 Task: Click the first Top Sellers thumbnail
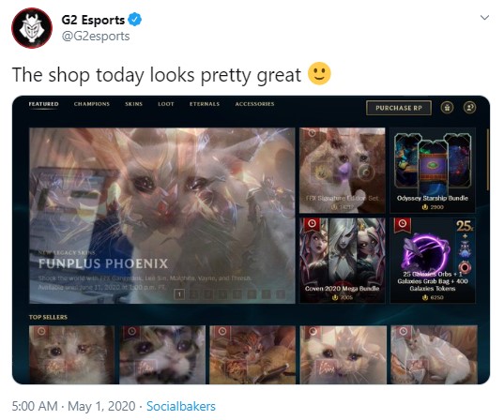click(71, 354)
